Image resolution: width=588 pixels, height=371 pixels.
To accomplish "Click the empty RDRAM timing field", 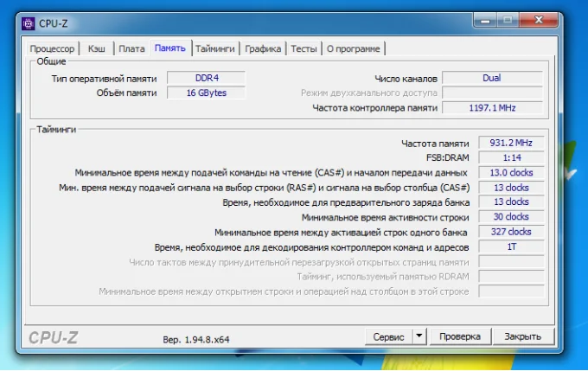I will (511, 277).
